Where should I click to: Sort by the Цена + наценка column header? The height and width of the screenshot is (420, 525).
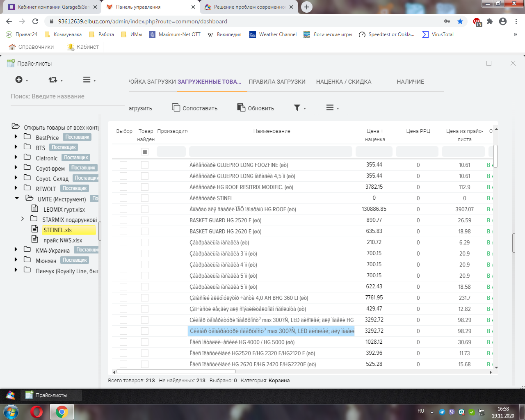[375, 135]
